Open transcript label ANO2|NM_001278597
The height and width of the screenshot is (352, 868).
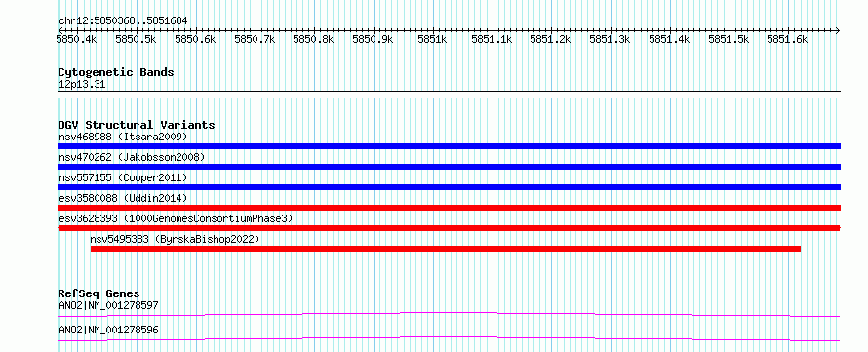point(108,305)
